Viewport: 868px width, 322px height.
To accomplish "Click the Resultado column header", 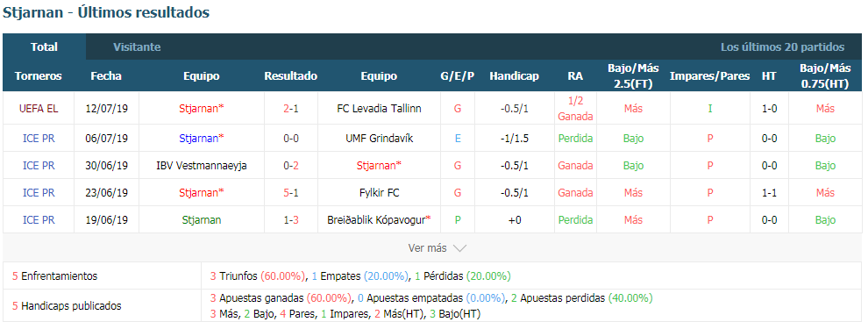I will click(290, 76).
